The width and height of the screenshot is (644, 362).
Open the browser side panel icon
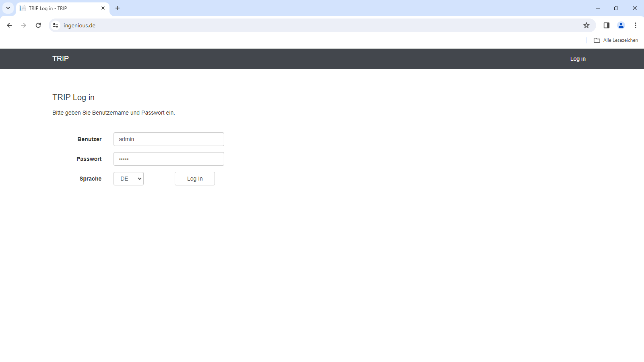click(x=607, y=25)
